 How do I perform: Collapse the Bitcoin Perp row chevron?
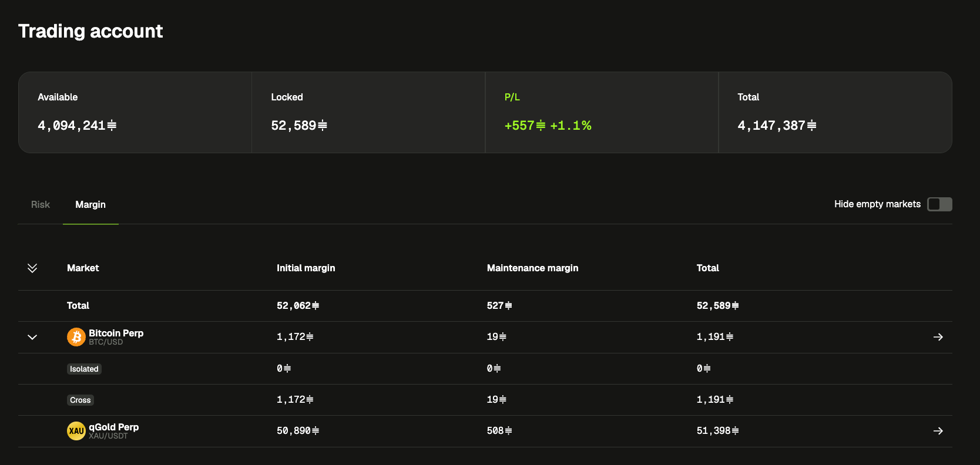(32, 337)
